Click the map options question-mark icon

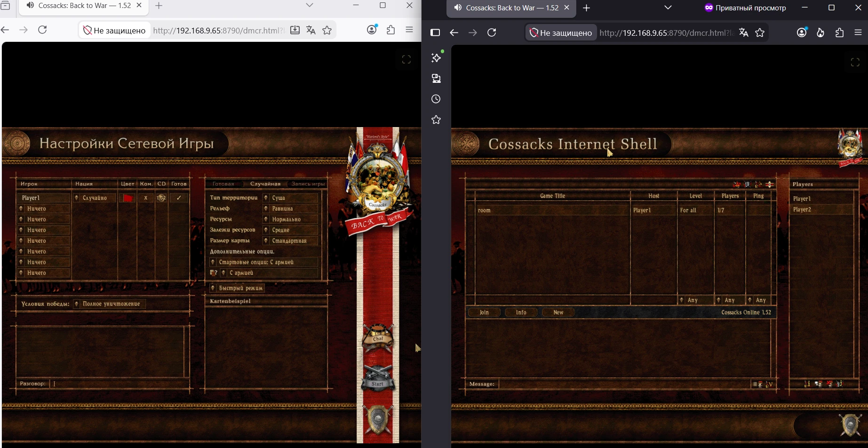point(213,273)
